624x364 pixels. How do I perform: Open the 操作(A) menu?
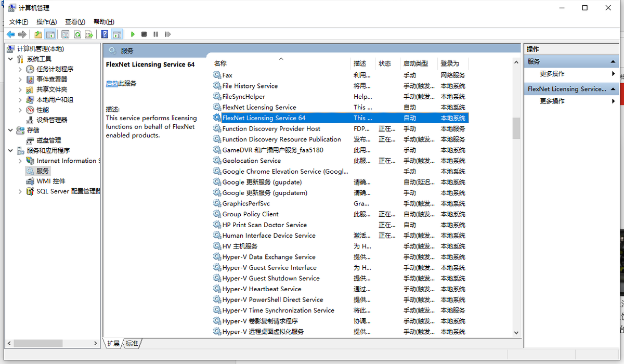click(x=46, y=22)
